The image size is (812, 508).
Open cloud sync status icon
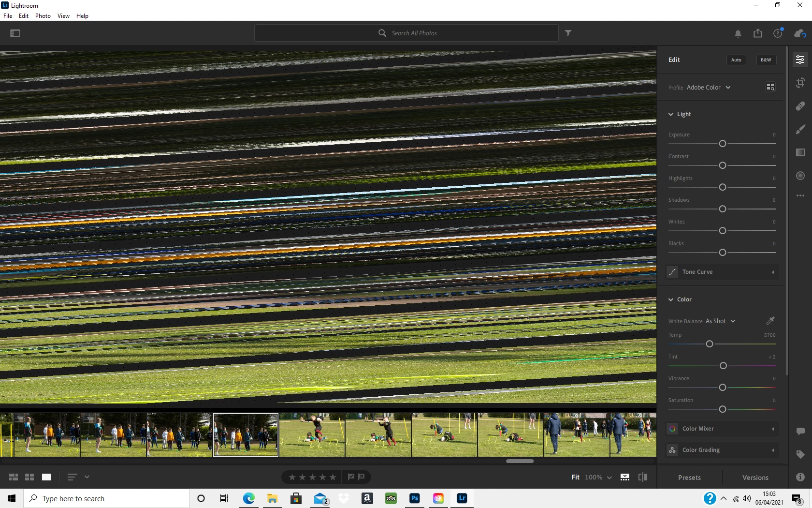click(x=800, y=33)
